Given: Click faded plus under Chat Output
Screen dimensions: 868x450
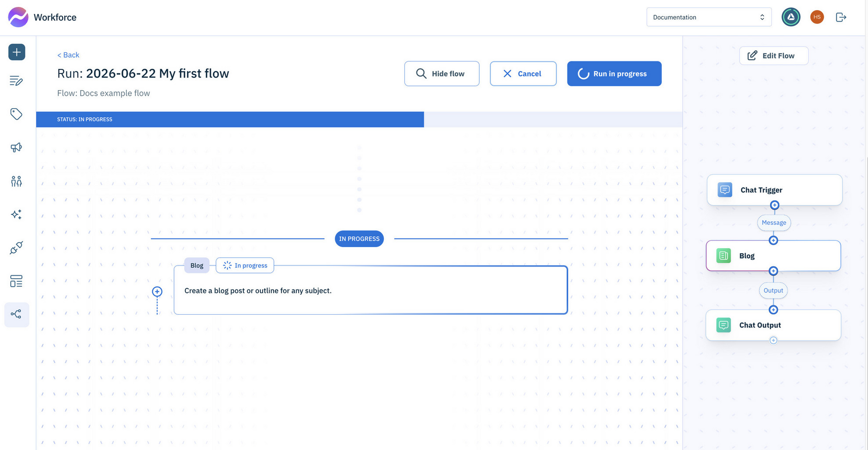Looking at the screenshot, I should (773, 341).
